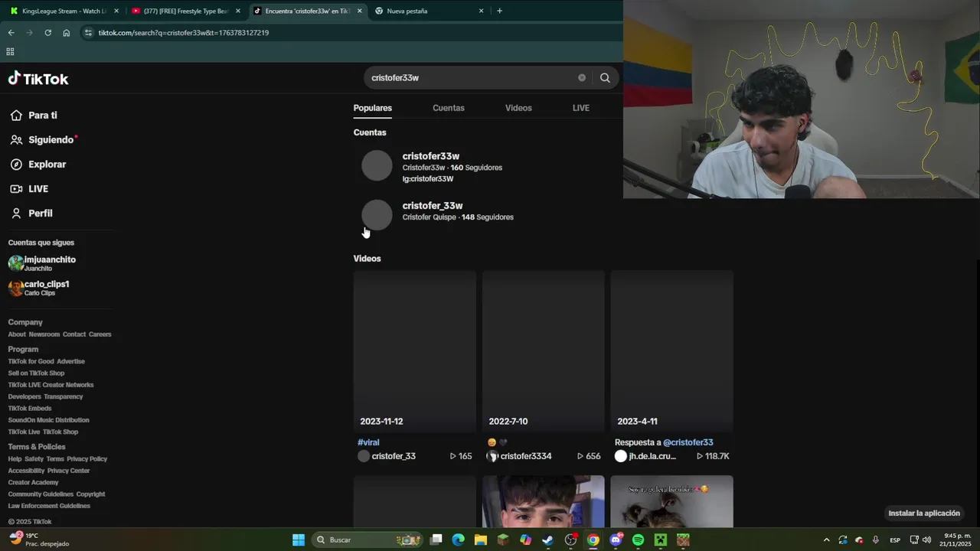Open TikTok LIVE Creator Networks link
The height and width of the screenshot is (551, 980).
coord(51,385)
